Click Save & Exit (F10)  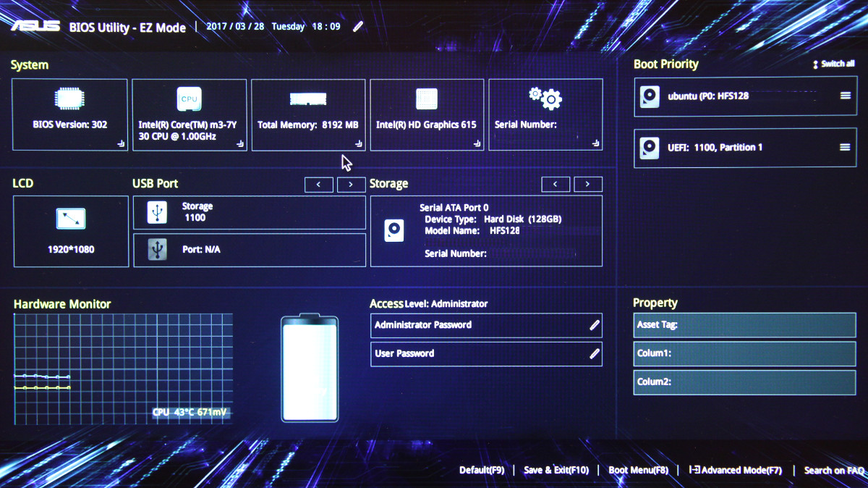click(556, 470)
